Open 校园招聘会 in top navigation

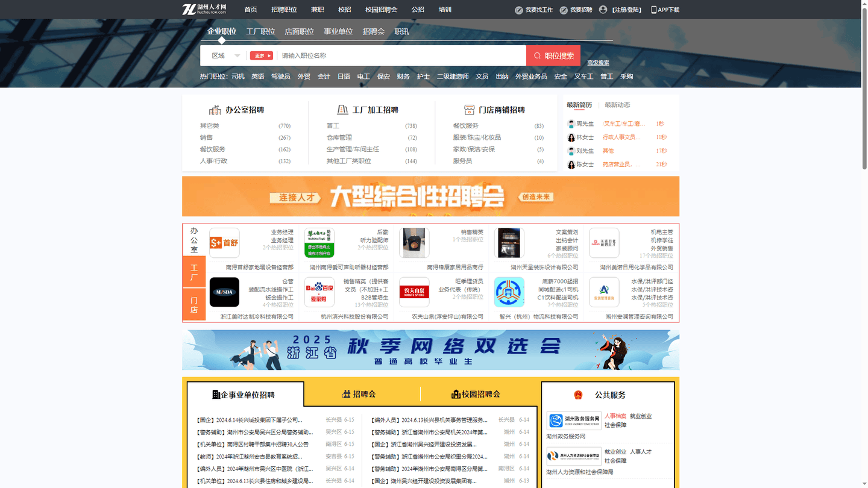[381, 10]
